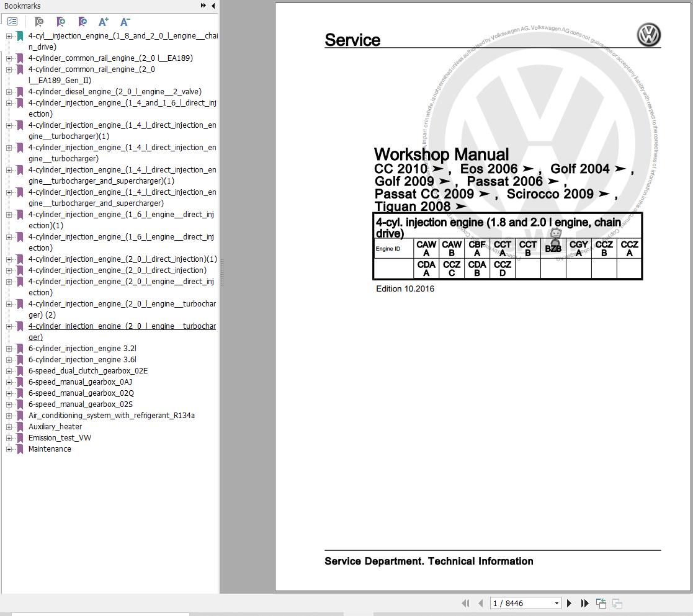This screenshot has height=616, width=693.
Task: Increase bookmark text size with A+
Action: pos(104,21)
